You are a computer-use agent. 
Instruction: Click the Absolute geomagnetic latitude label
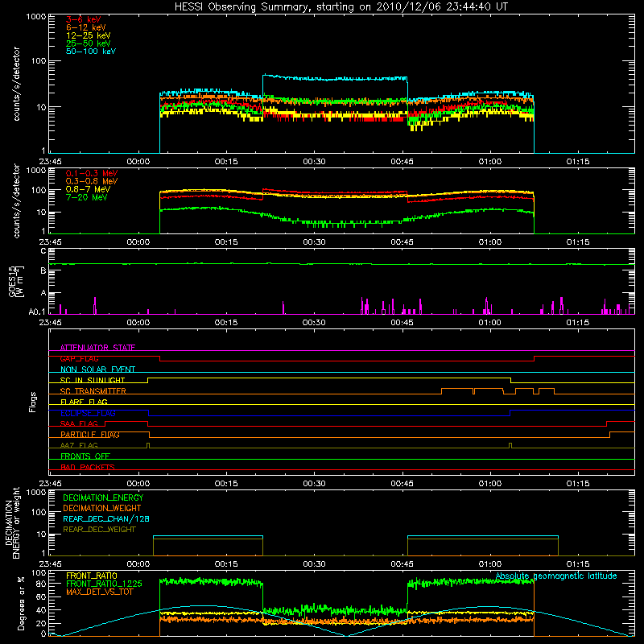(x=556, y=576)
